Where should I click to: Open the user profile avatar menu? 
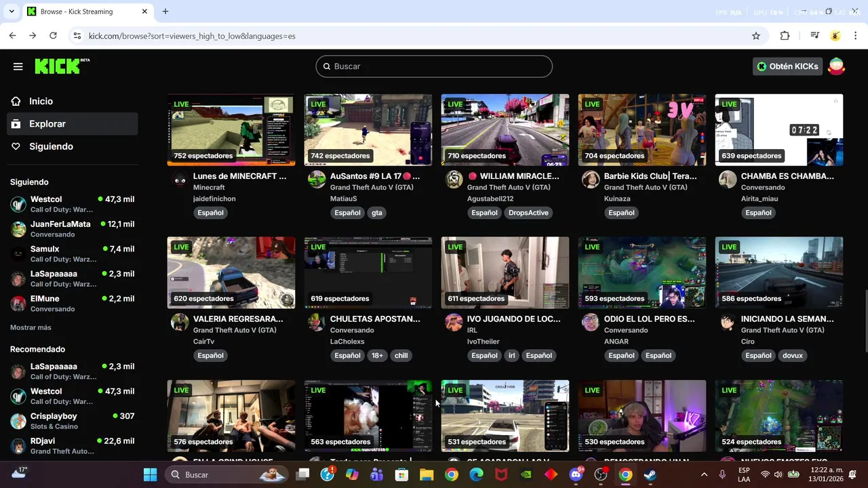tap(836, 66)
